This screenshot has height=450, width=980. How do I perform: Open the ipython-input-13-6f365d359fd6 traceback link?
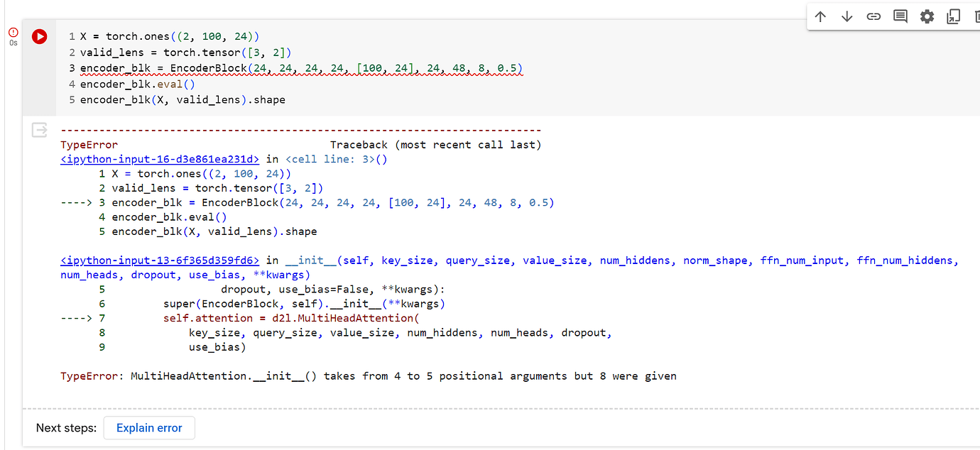coord(158,260)
